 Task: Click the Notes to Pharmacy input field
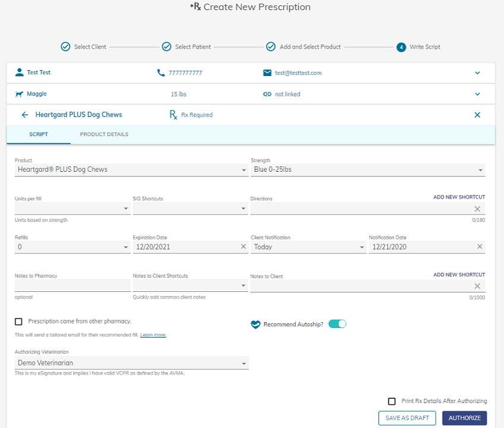(71, 285)
